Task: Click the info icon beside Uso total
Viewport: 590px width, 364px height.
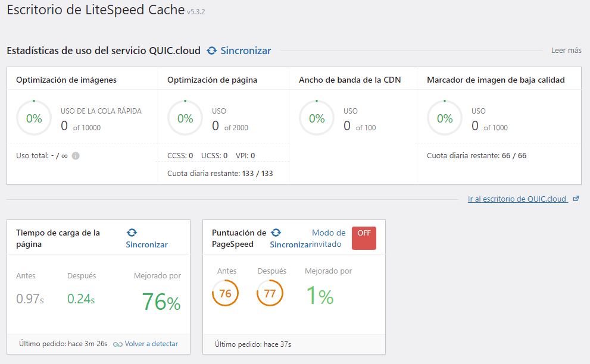Action: (76, 156)
